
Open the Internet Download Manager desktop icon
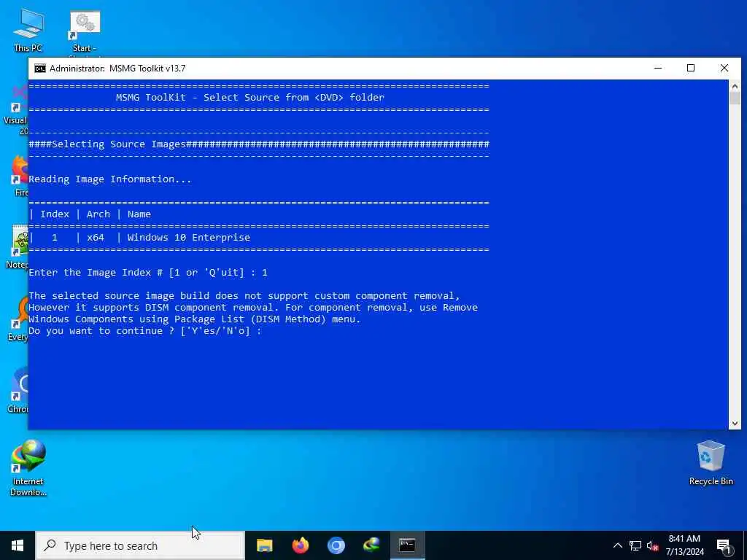[28, 467]
